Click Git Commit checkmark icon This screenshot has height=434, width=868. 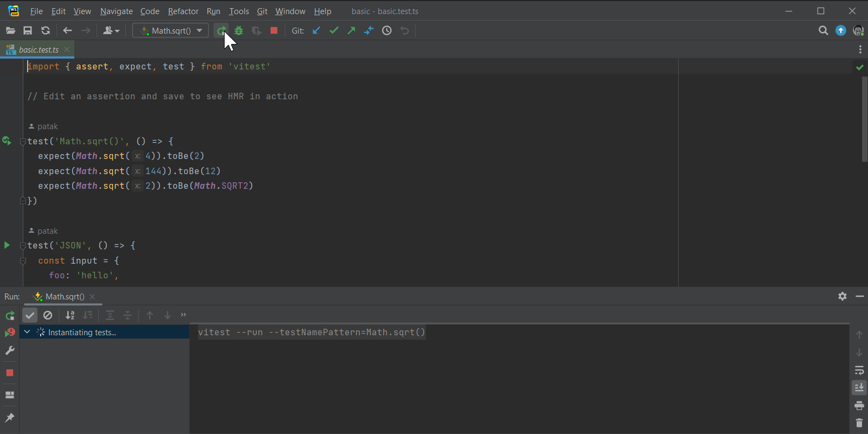pos(334,31)
